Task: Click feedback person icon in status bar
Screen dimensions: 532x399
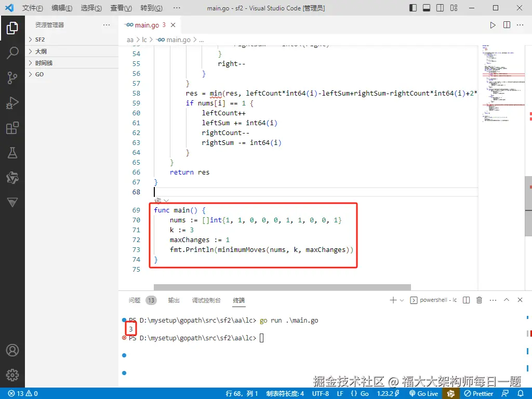Action: click(x=505, y=394)
